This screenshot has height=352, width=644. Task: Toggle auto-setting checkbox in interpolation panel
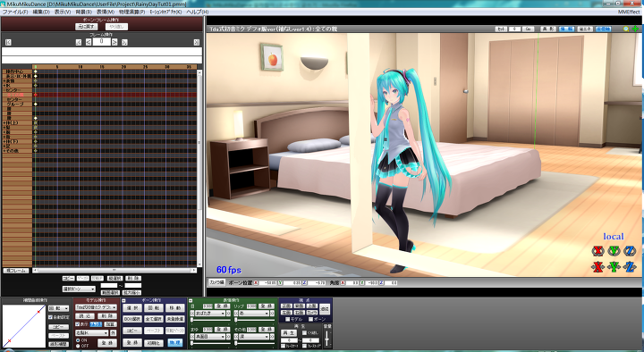tap(50, 317)
